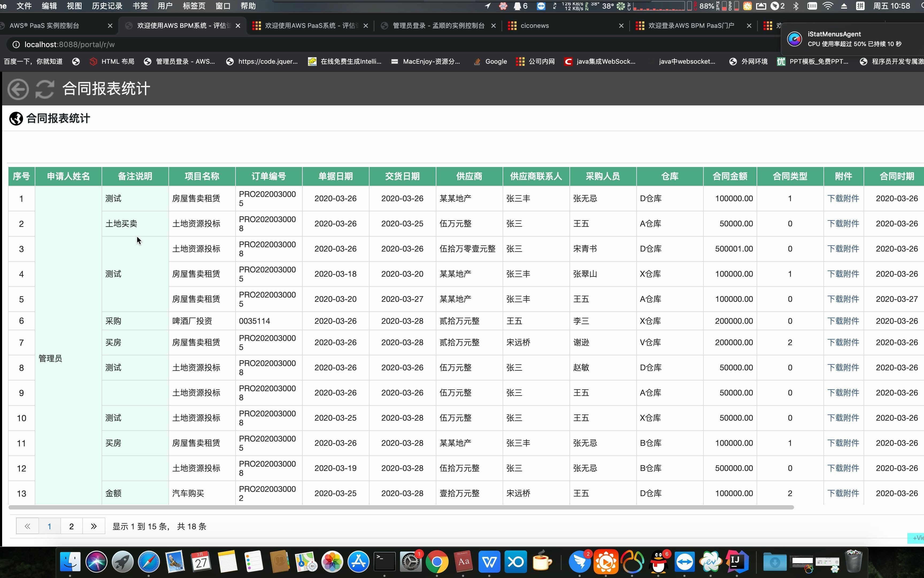Open Launchpad rocket icon in dock

tap(122, 562)
